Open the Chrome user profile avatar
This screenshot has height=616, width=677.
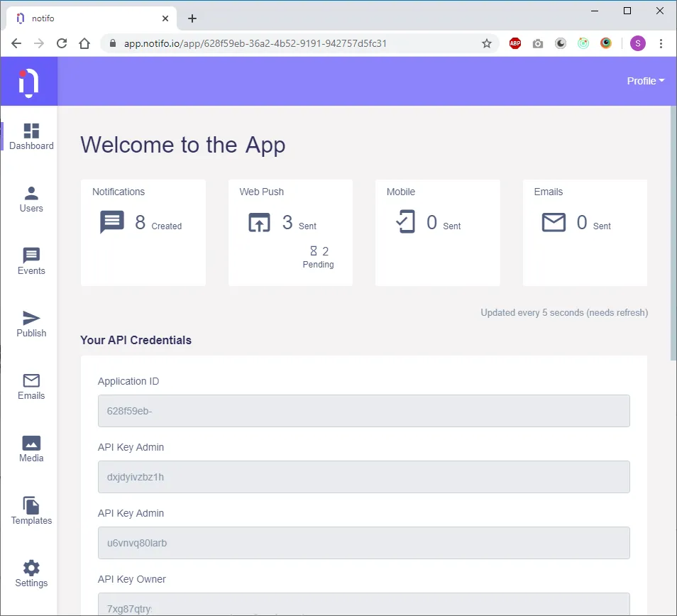point(638,43)
